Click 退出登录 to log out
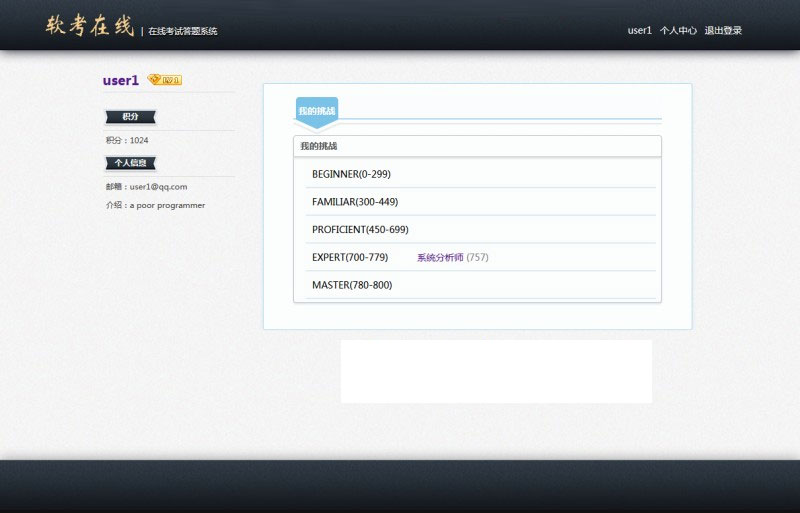 pyautogui.click(x=723, y=31)
